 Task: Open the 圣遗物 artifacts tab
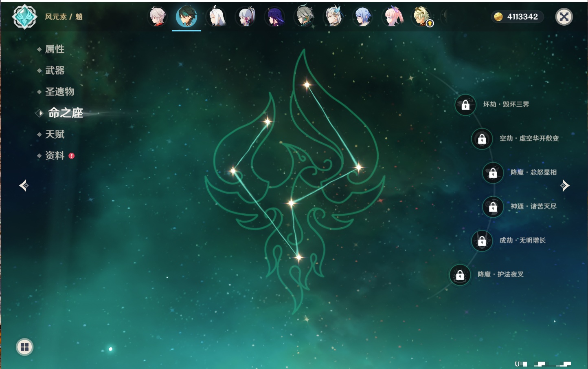(59, 92)
